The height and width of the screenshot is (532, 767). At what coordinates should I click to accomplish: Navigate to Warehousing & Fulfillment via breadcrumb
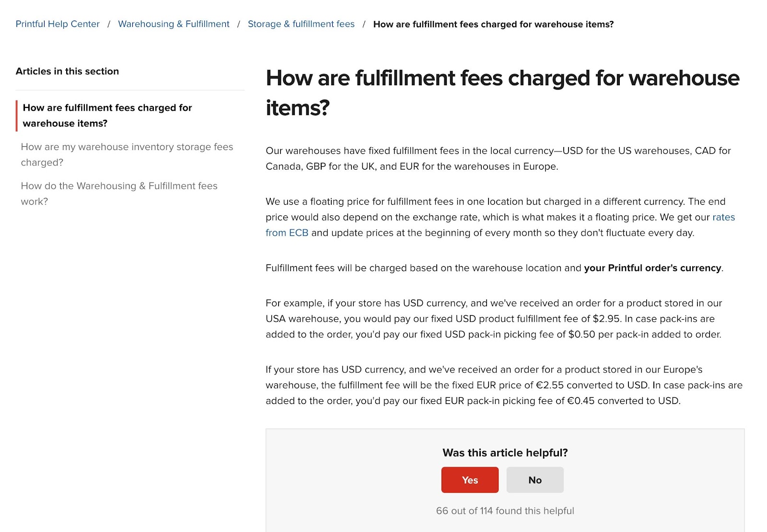tap(174, 24)
